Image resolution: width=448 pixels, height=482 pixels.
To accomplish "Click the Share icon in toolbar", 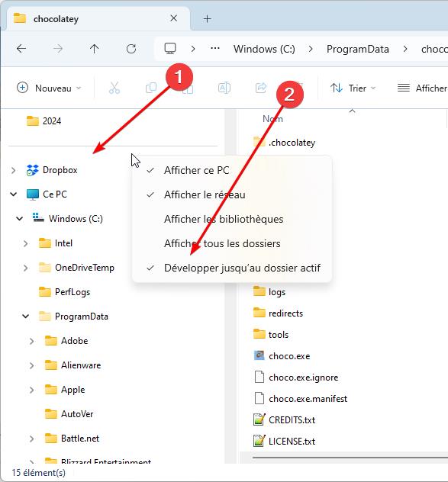I will pyautogui.click(x=261, y=88).
